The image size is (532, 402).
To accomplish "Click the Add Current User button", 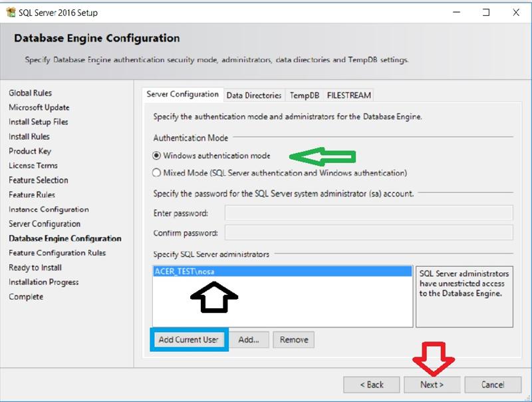I will [x=189, y=339].
